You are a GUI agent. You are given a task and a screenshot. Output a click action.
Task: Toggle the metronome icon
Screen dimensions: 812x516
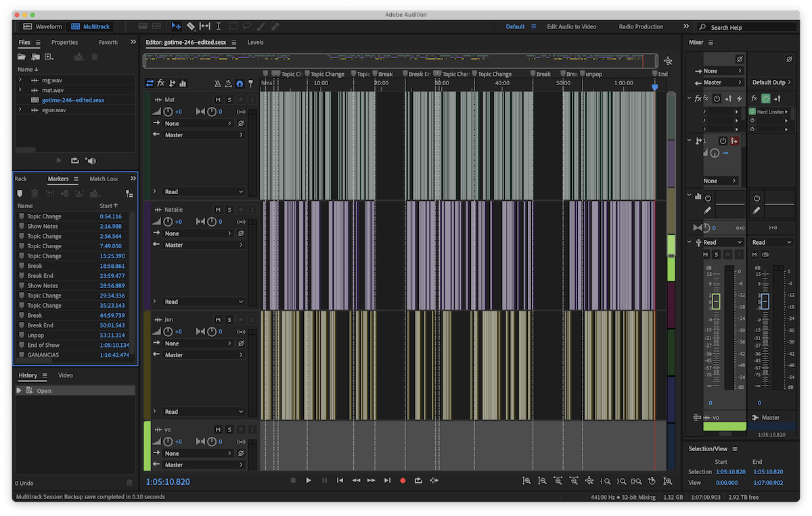[217, 84]
